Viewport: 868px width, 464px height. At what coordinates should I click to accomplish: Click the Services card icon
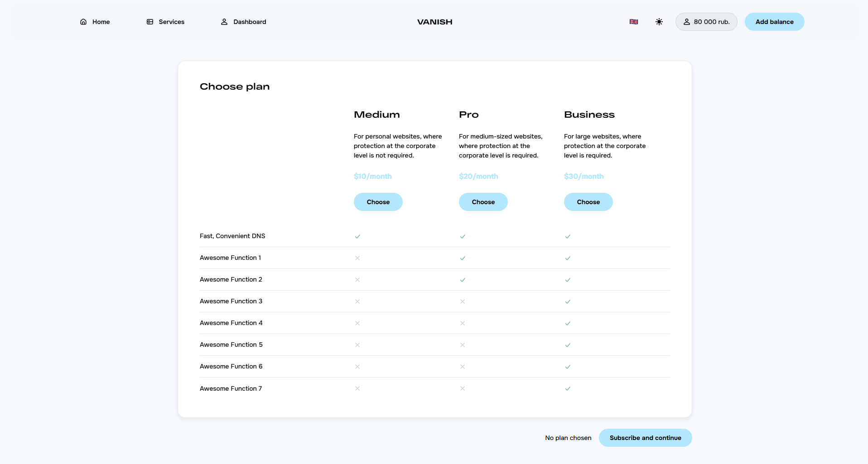pyautogui.click(x=150, y=22)
